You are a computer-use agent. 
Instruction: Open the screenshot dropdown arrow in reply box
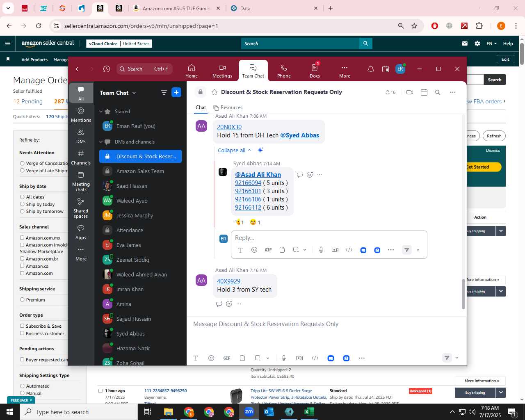305,250
